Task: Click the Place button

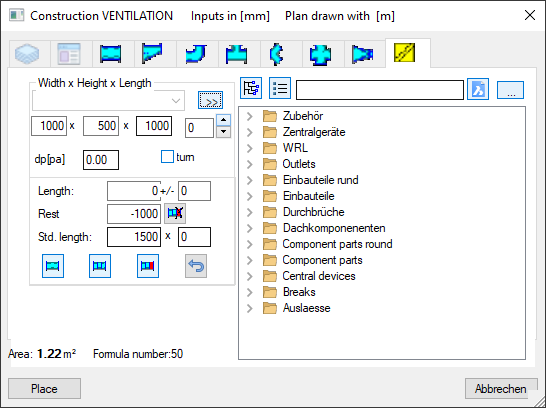Action: pos(45,389)
